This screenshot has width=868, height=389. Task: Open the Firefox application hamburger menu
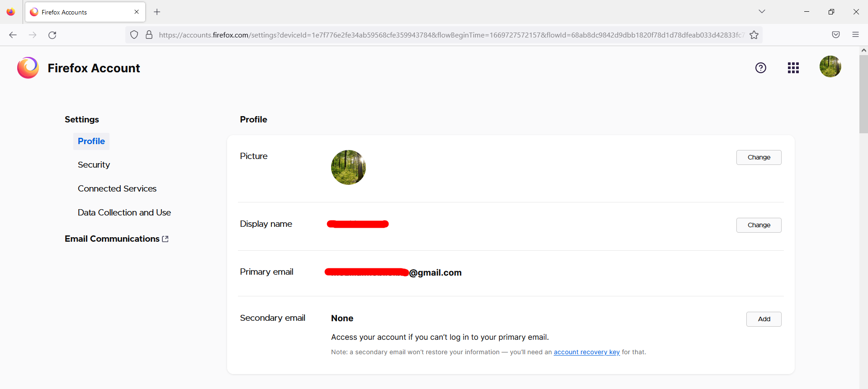(855, 34)
